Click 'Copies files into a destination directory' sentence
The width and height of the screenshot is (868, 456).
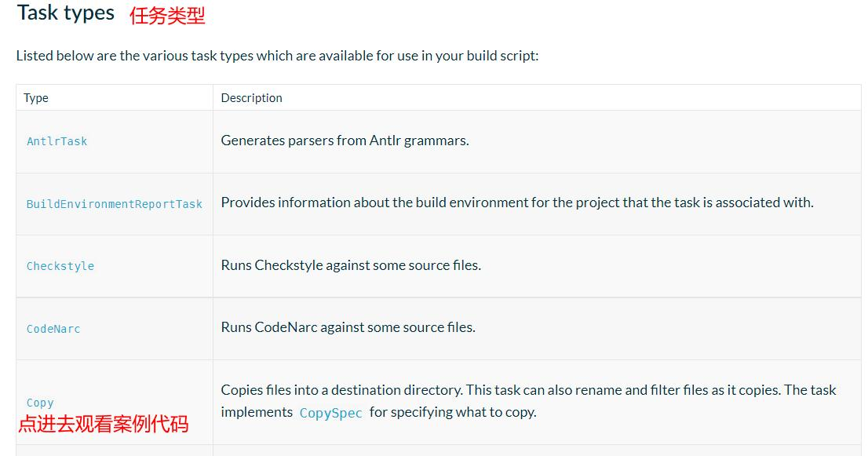pyautogui.click(x=341, y=390)
